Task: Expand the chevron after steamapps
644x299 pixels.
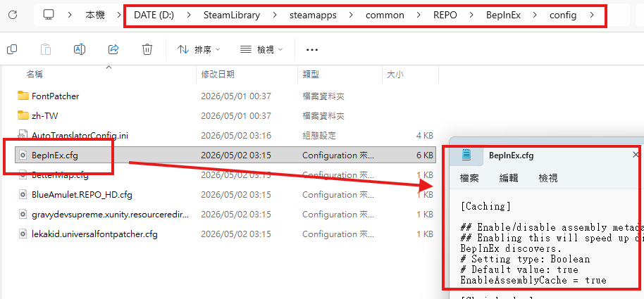Action: tap(351, 15)
